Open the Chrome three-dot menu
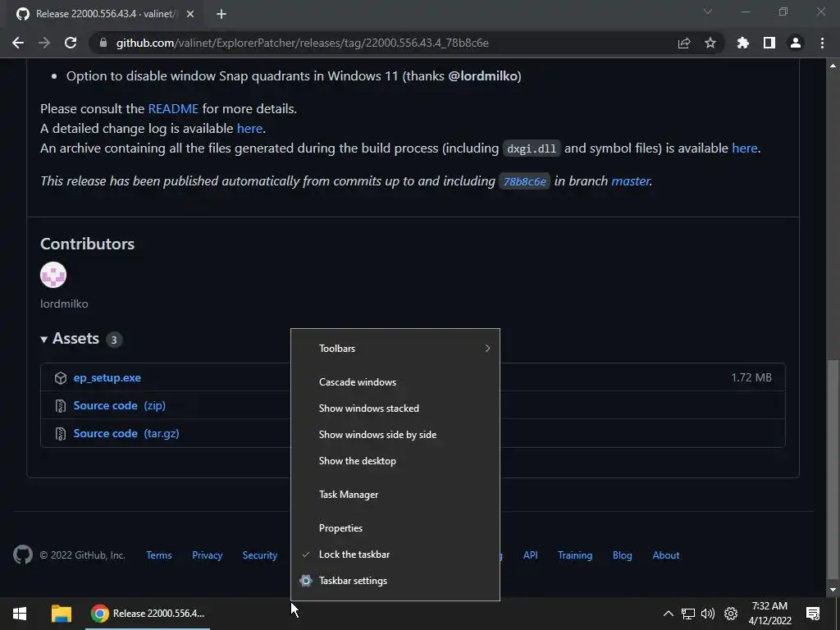 (x=822, y=43)
